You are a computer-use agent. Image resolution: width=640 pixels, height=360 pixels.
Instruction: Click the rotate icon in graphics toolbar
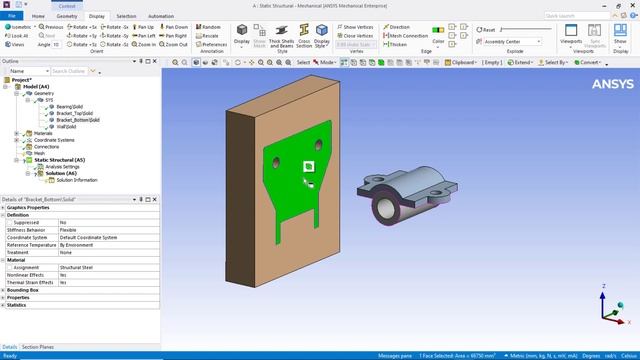tap(238, 62)
